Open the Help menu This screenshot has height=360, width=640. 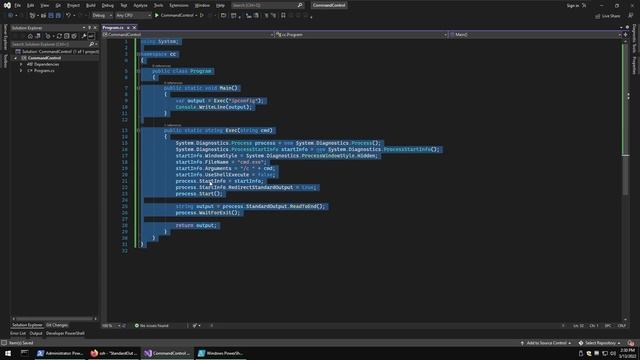pyautogui.click(x=220, y=5)
